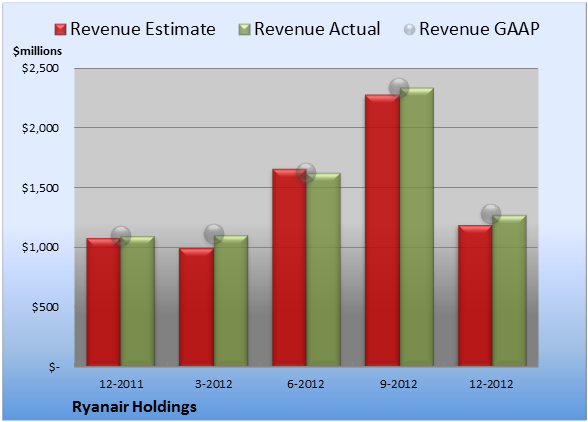Select the green actual bar for 9-2012
The height and width of the screenshot is (422, 588).
[417, 227]
